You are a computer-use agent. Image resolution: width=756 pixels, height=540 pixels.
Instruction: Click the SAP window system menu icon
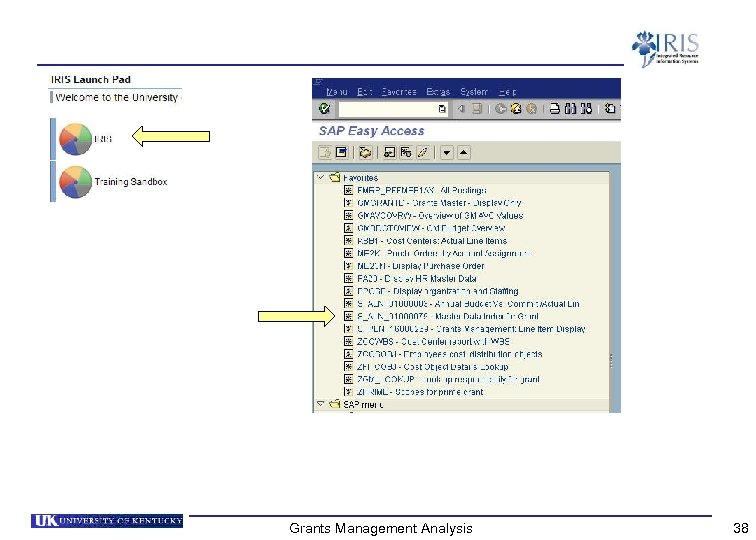[318, 82]
